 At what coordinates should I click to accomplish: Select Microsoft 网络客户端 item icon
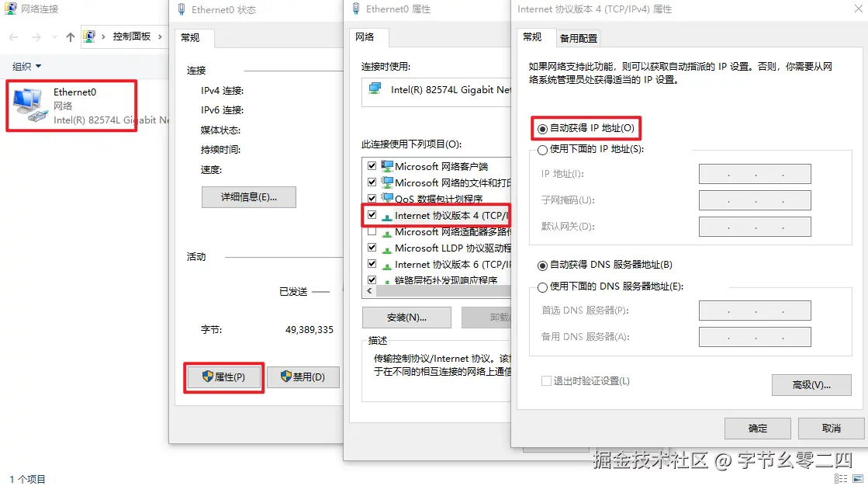(387, 166)
